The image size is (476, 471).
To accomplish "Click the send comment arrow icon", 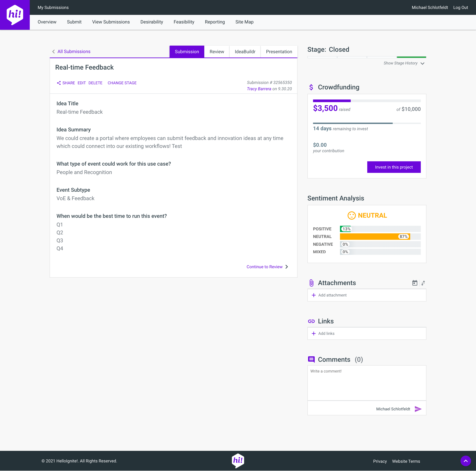I will 418,409.
